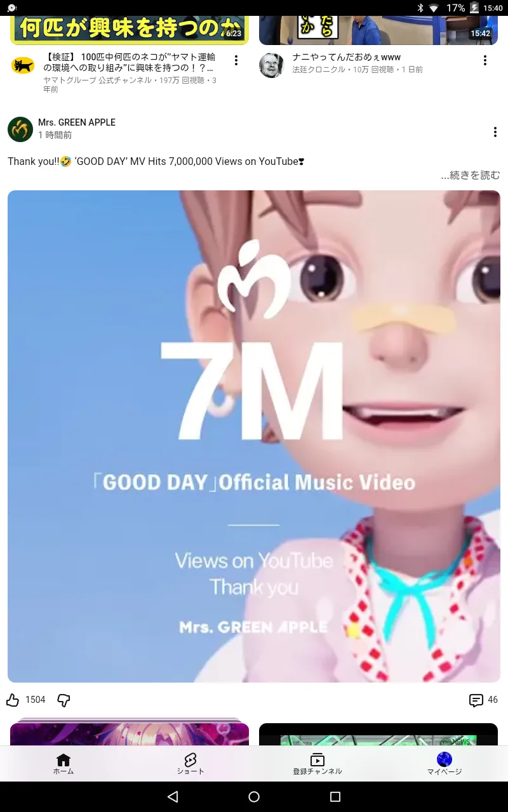This screenshot has width=508, height=812.
Task: Open options menu for ナニやってんだおめぇwww video
Action: tap(485, 60)
